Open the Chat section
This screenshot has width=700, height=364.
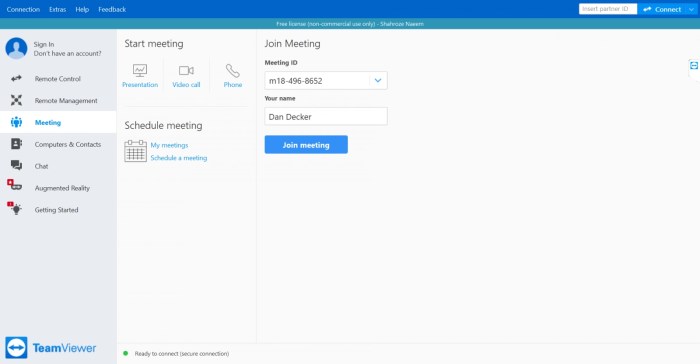[42, 166]
